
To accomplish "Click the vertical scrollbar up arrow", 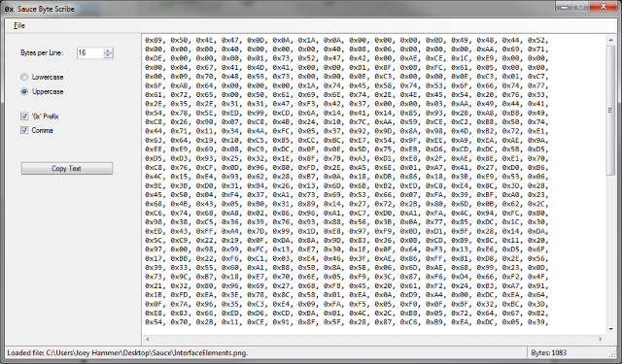I will (x=610, y=40).
